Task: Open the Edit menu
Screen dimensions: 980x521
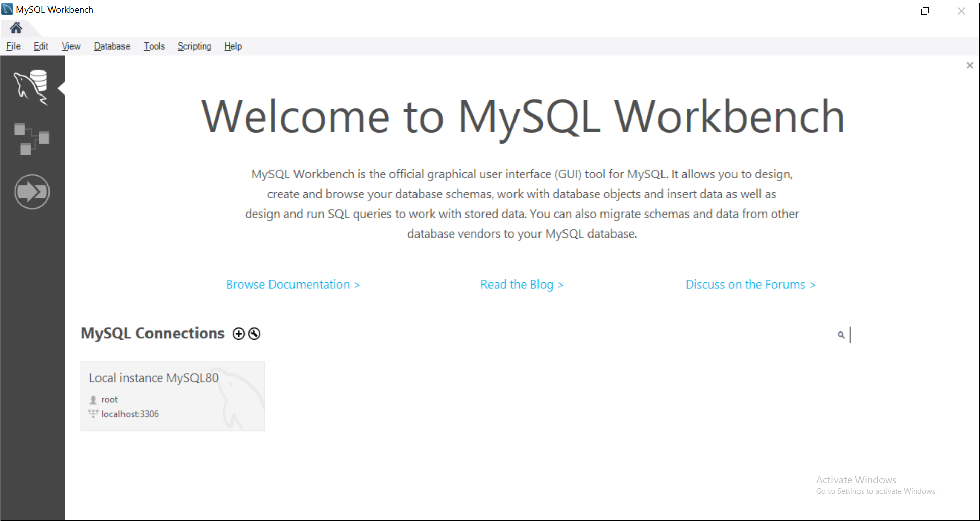Action: tap(41, 46)
